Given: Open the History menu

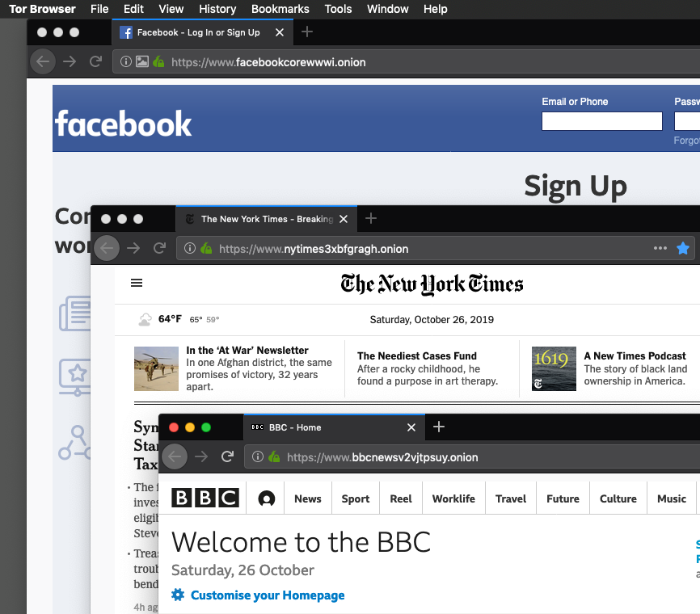Looking at the screenshot, I should (217, 9).
